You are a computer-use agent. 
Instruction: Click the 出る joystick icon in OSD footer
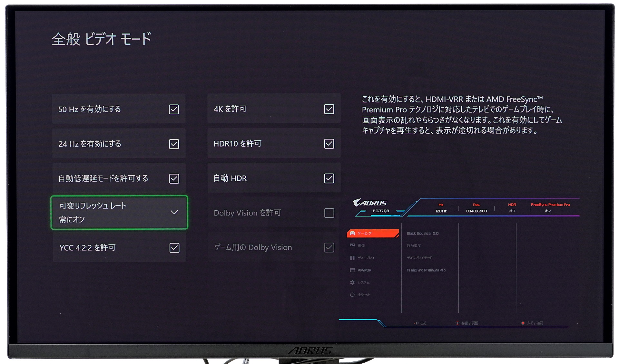[x=416, y=323]
